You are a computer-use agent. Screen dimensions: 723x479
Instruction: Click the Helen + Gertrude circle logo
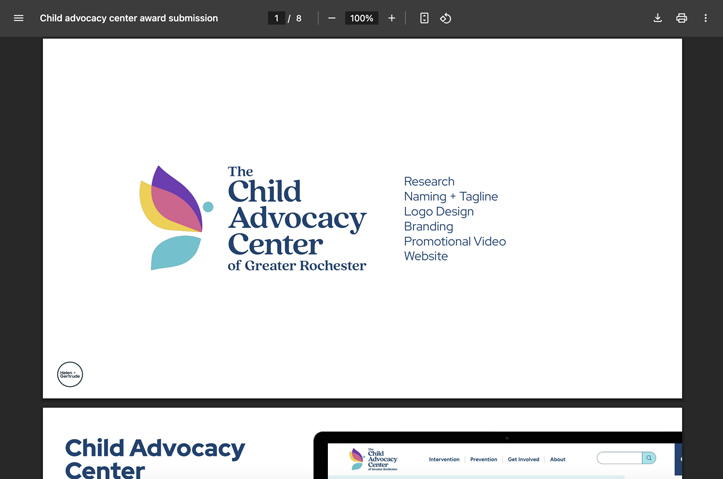70,374
